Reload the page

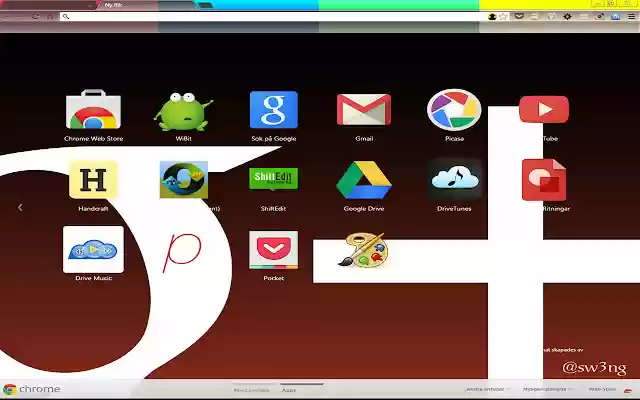tap(36, 17)
